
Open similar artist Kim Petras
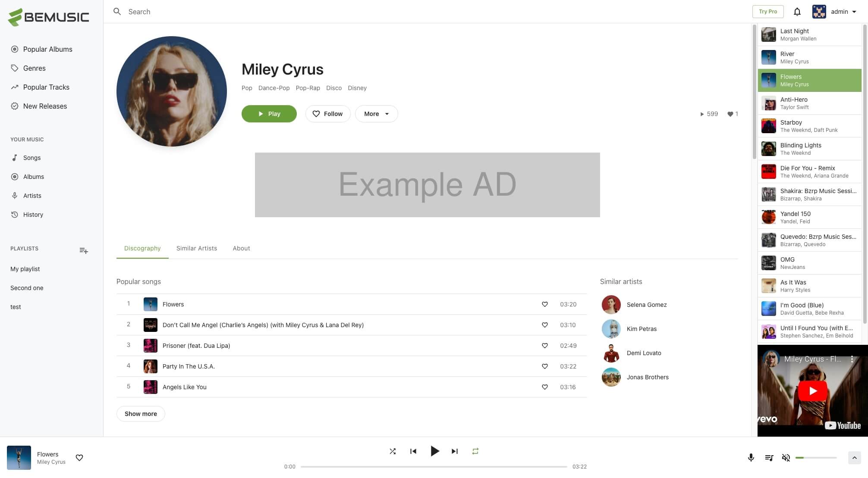pyautogui.click(x=642, y=329)
